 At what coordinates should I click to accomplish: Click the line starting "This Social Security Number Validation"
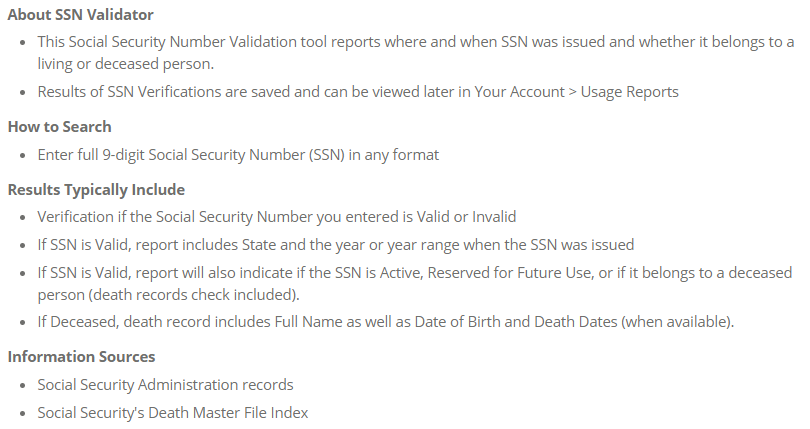(416, 41)
